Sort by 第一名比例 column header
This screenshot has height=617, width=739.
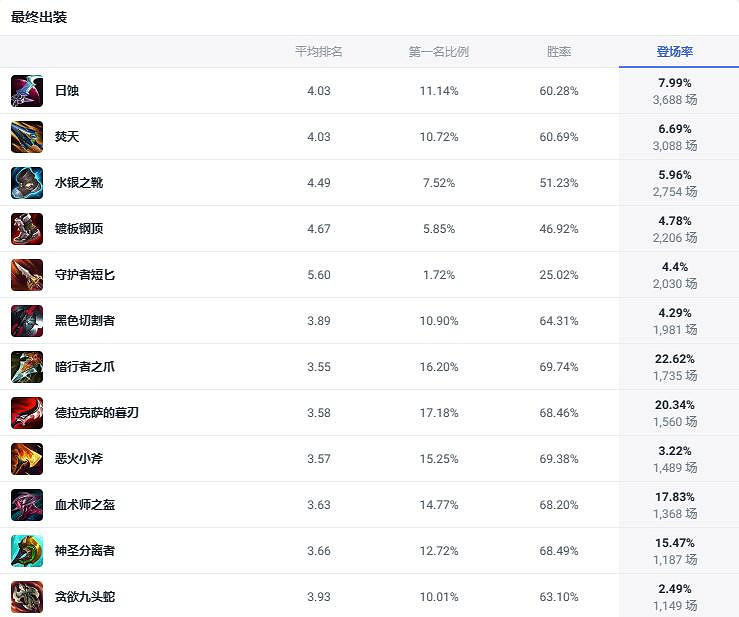click(439, 51)
